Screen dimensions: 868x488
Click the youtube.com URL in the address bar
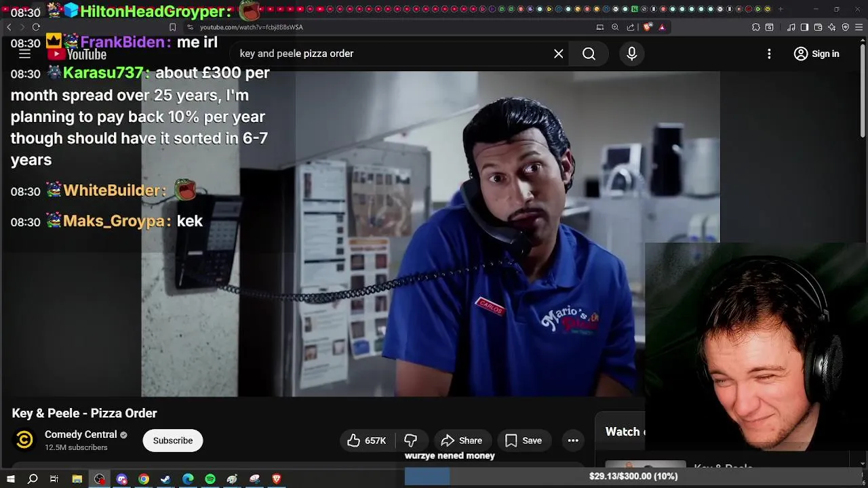pyautogui.click(x=252, y=27)
